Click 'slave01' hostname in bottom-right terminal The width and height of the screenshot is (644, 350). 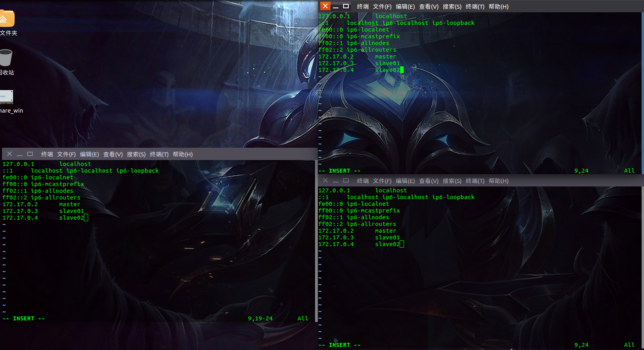click(x=387, y=237)
